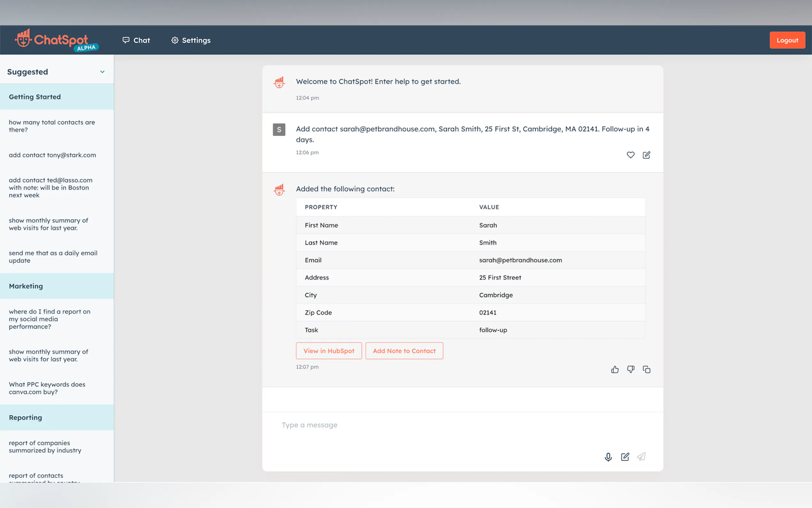Viewport: 812px width, 508px height.
Task: Give thumbs up to contact response
Action: point(615,369)
